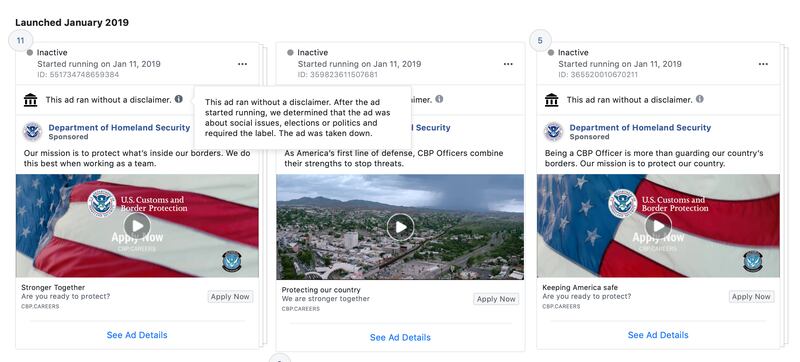Image resolution: width=800 pixels, height=362 pixels.
Task: Click the 11 ad count badge
Action: point(21,41)
